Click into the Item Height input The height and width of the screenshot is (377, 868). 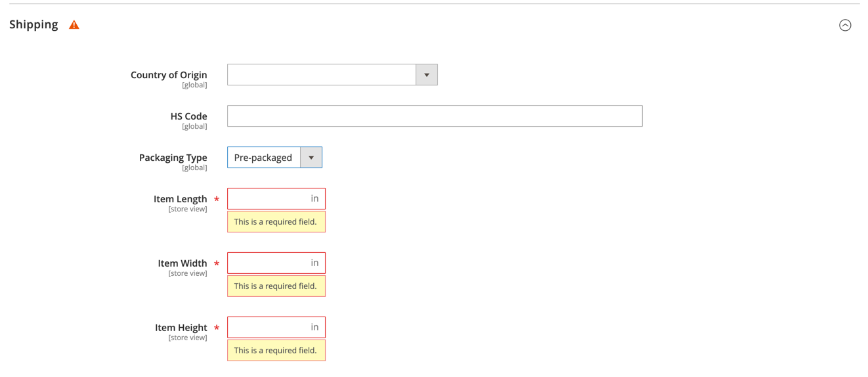click(x=276, y=328)
